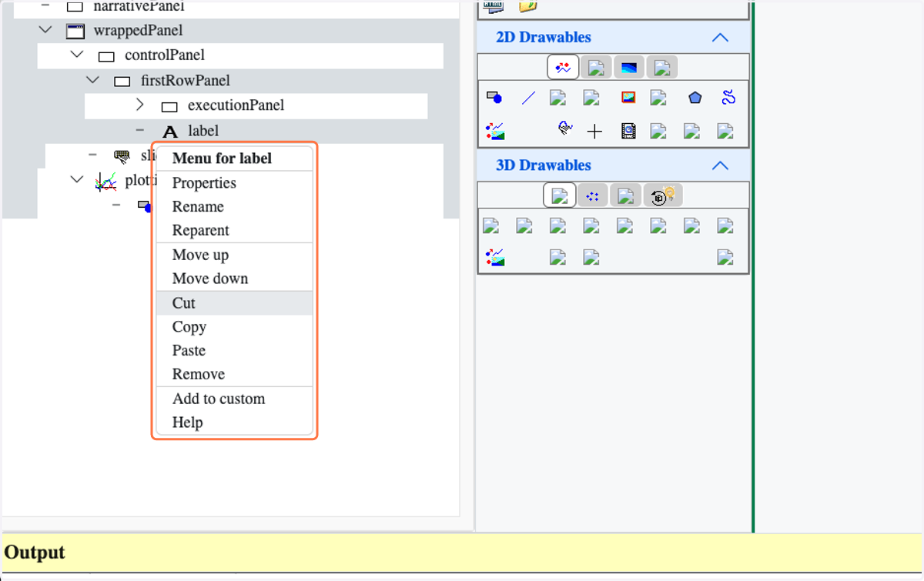Click the 2D Drawables section title

tap(544, 38)
